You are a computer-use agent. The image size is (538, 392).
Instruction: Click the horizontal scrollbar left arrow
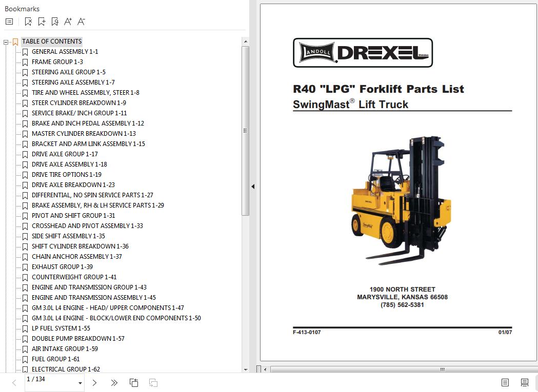tap(265, 369)
